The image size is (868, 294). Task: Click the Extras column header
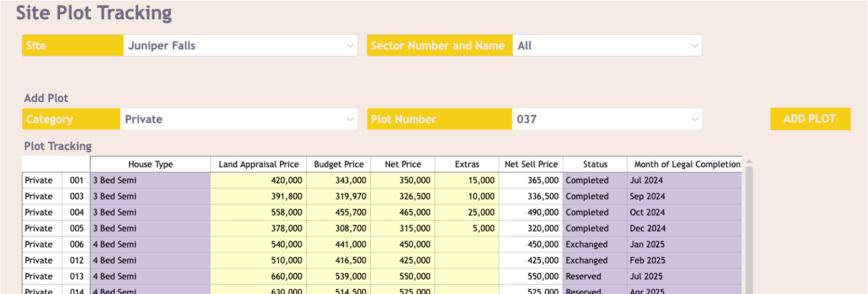tap(467, 164)
